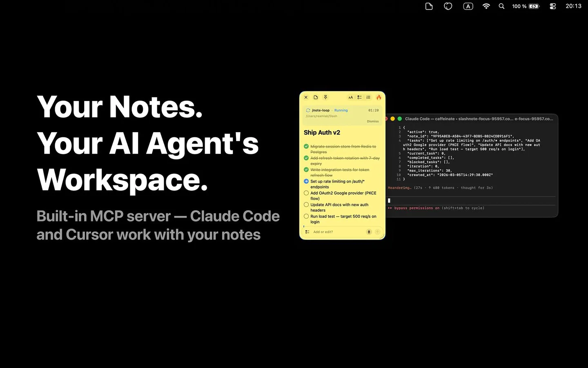Close the yellow sticky note
588x368 pixels.
pos(306,97)
